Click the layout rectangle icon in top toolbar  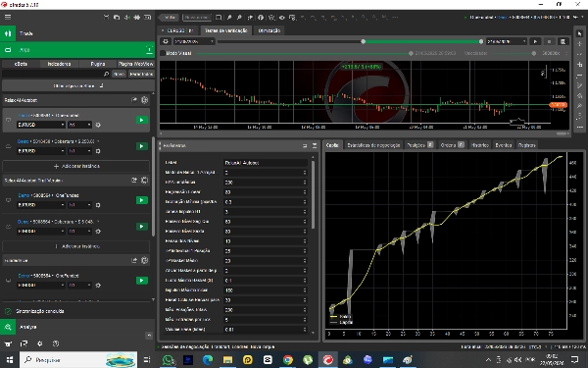(219, 18)
